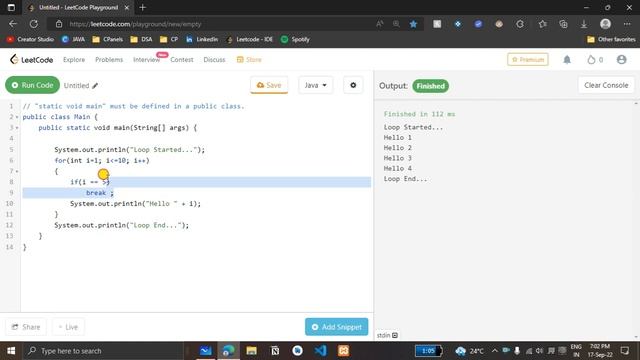Click the zoom magnifier icon in address bar
Screen dimensions: 640x360
tap(396, 24)
